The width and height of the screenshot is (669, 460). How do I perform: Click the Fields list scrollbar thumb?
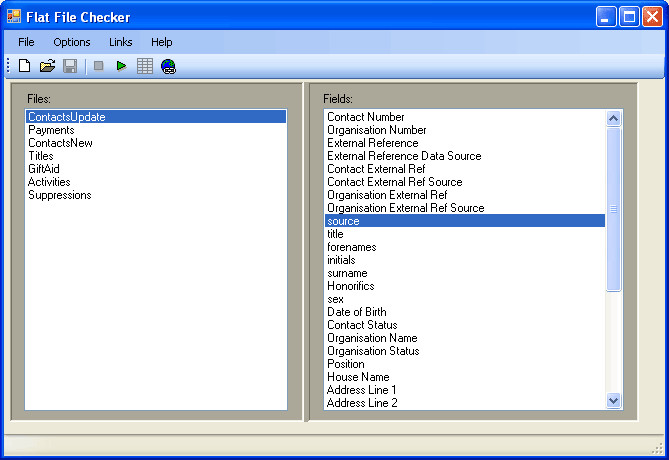point(614,209)
